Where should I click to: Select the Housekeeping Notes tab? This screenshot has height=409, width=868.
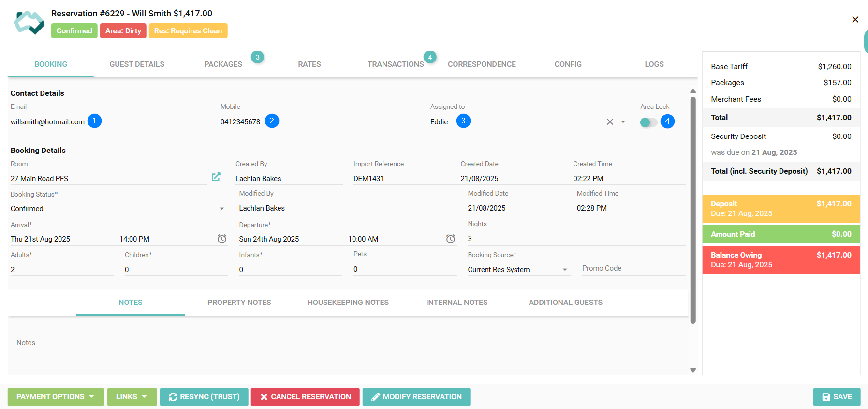(348, 303)
